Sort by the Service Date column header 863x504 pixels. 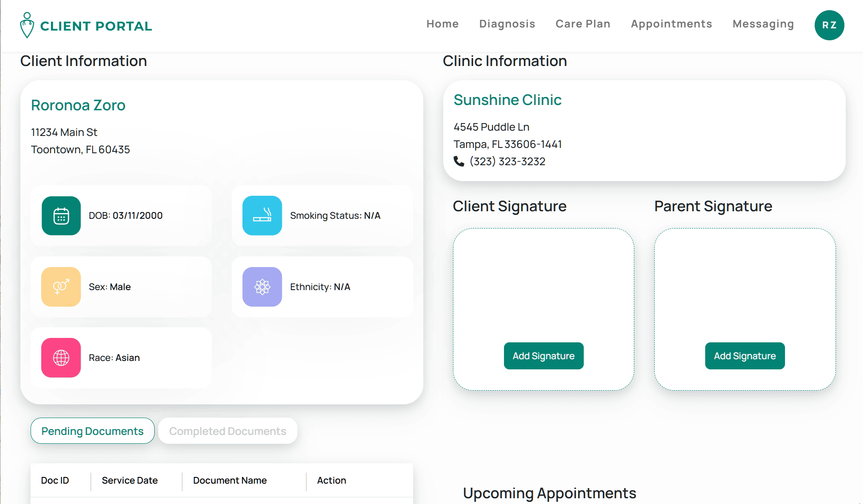pos(130,481)
